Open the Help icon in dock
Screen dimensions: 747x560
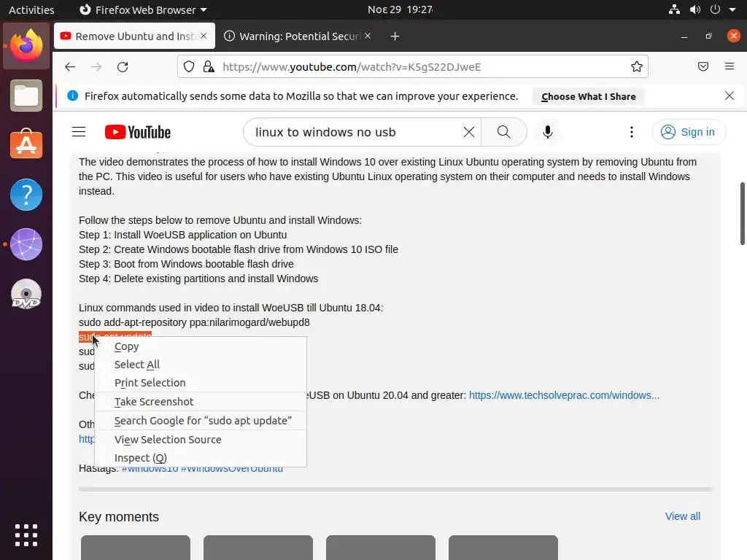(26, 194)
